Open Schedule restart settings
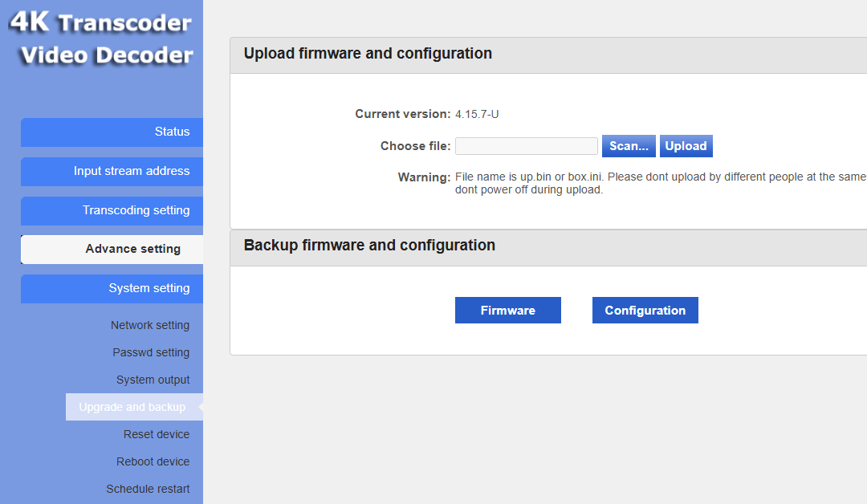The image size is (867, 504). 148,489
